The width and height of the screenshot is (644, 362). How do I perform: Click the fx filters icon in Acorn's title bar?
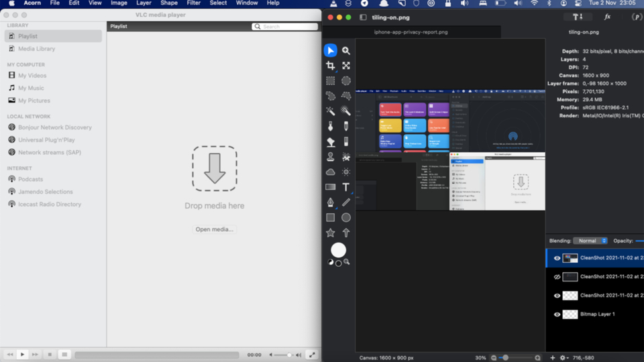tap(608, 17)
